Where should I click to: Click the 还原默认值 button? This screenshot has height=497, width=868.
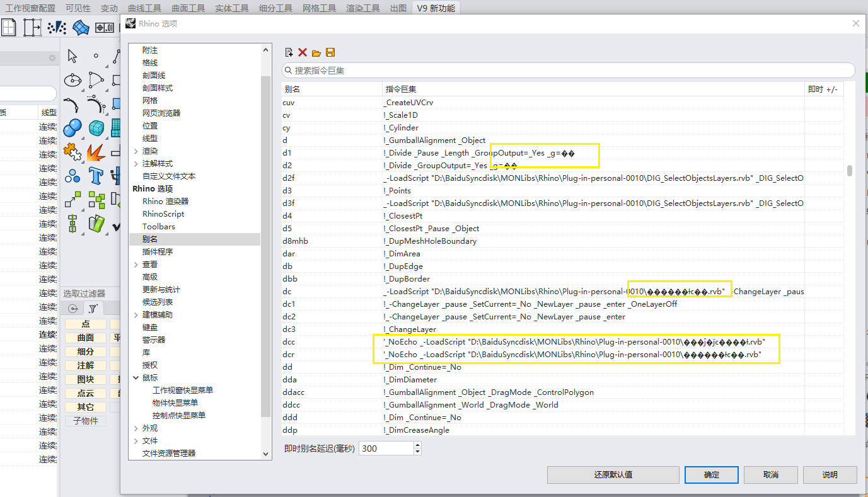click(613, 475)
